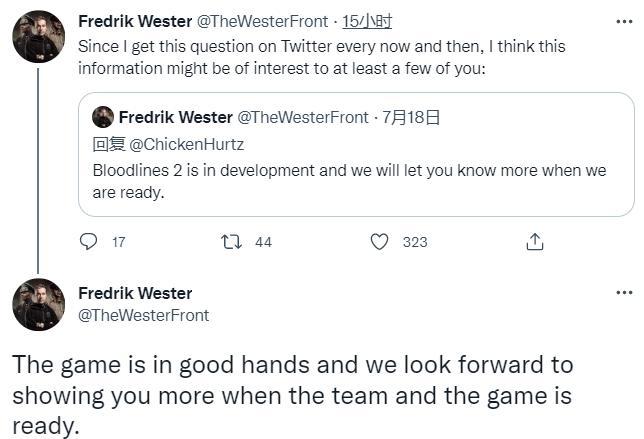Click the small avatar inside the quoted tweet
This screenshot has width=644, height=439.
pyautogui.click(x=102, y=118)
